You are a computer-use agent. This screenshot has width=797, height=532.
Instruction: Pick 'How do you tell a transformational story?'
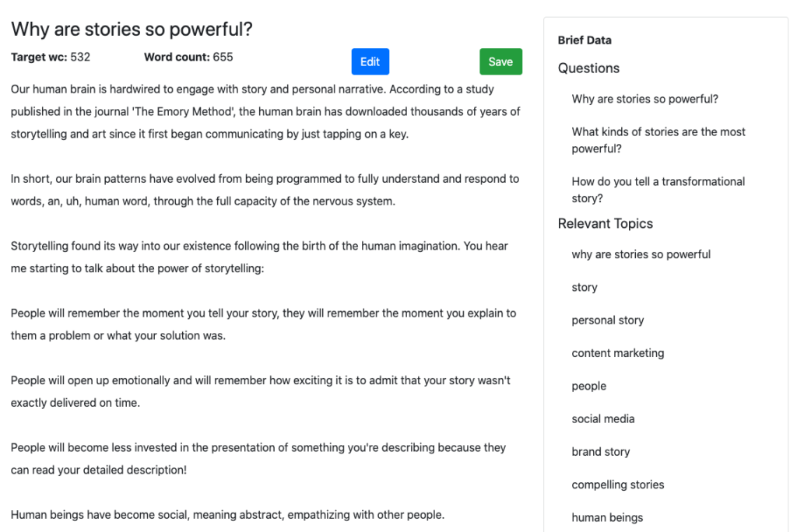click(658, 190)
